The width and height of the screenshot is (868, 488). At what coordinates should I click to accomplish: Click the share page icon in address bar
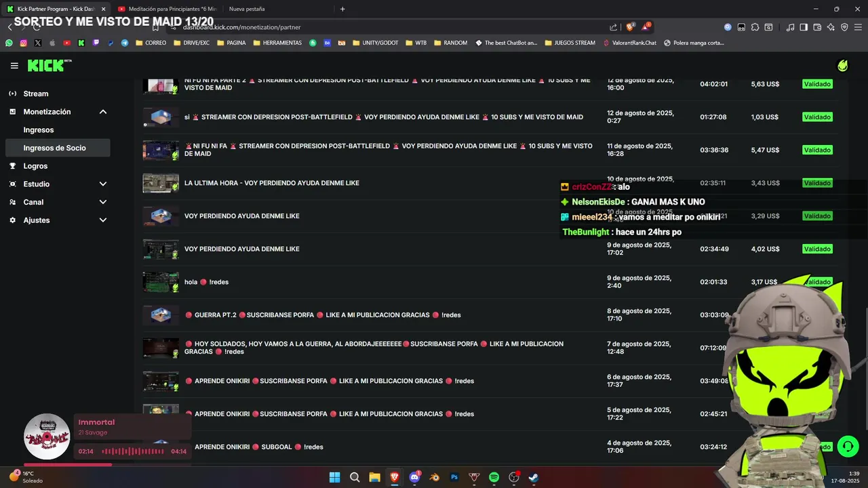tap(613, 27)
